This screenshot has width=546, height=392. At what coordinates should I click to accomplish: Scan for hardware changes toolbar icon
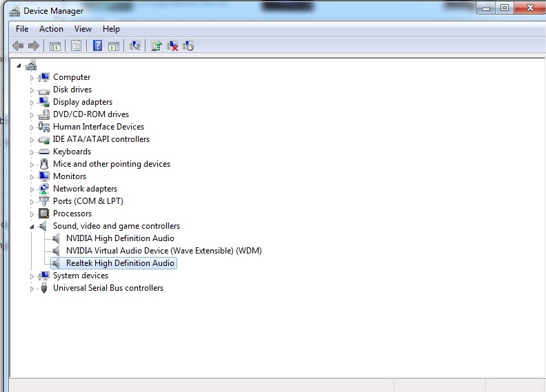[134, 45]
